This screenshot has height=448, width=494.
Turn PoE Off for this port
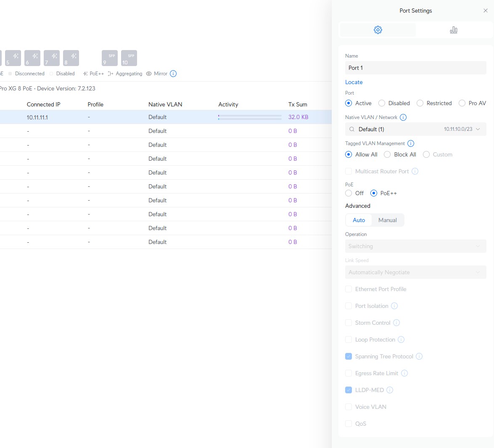click(x=349, y=193)
